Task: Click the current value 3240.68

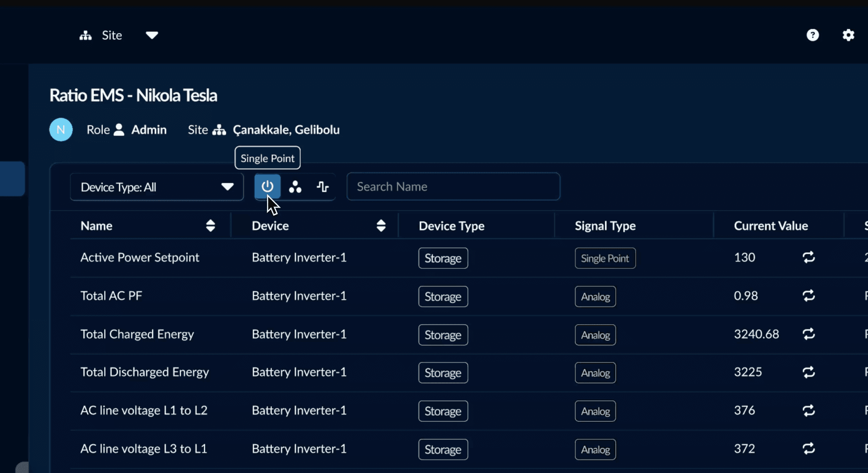Action: click(757, 334)
